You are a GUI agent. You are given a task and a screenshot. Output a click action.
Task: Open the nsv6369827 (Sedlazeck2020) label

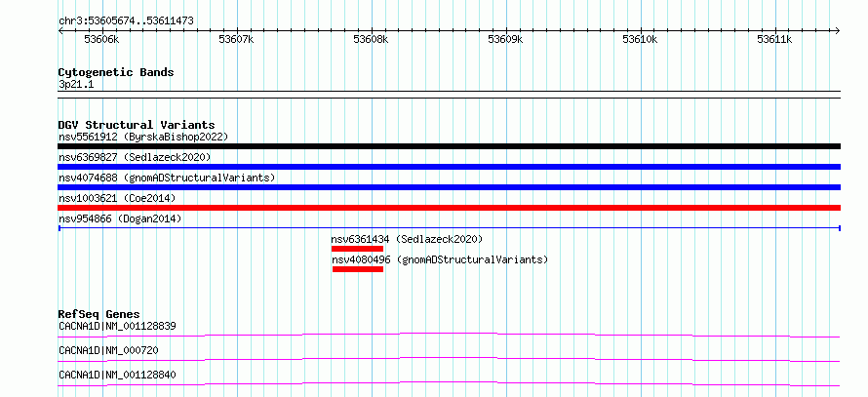pos(135,157)
